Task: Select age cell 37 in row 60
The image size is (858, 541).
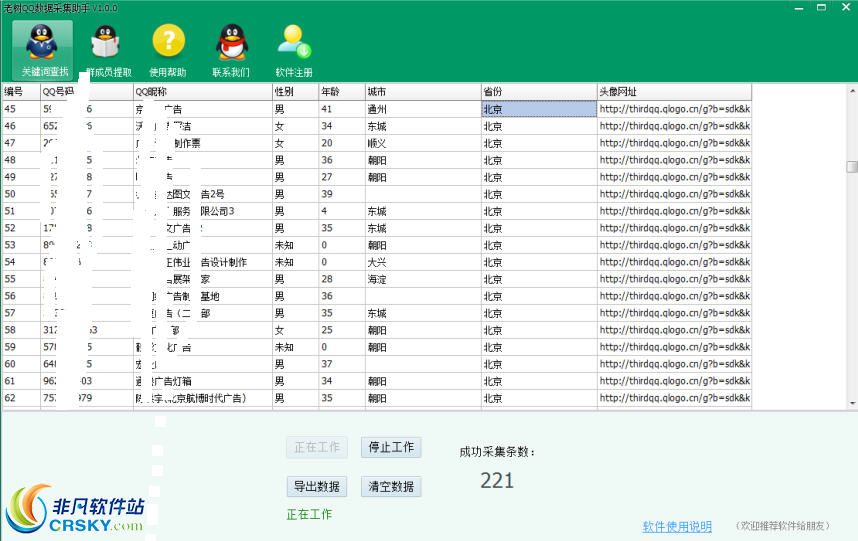Action: point(342,364)
